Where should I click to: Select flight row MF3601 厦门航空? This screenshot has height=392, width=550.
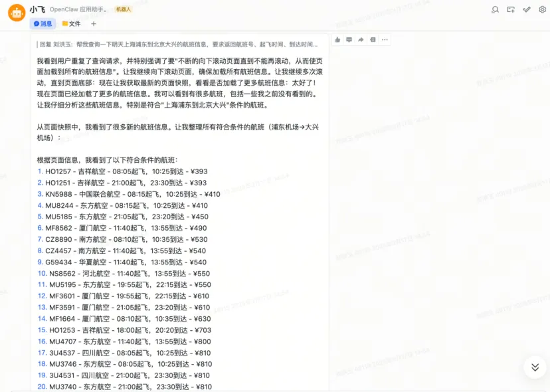coord(123,296)
